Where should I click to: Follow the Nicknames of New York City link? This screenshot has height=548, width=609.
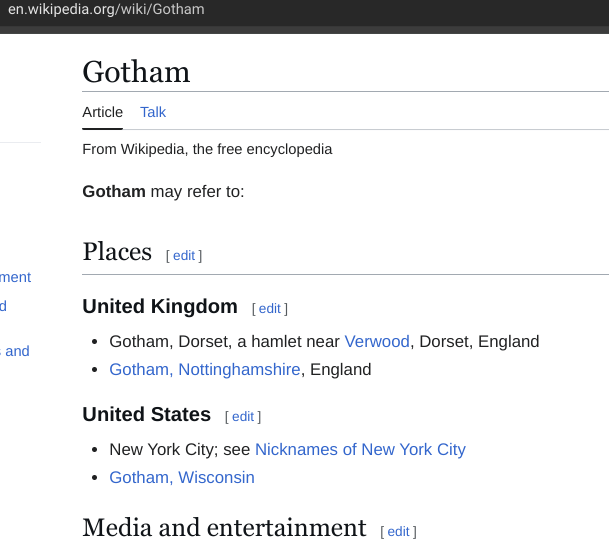pos(360,450)
